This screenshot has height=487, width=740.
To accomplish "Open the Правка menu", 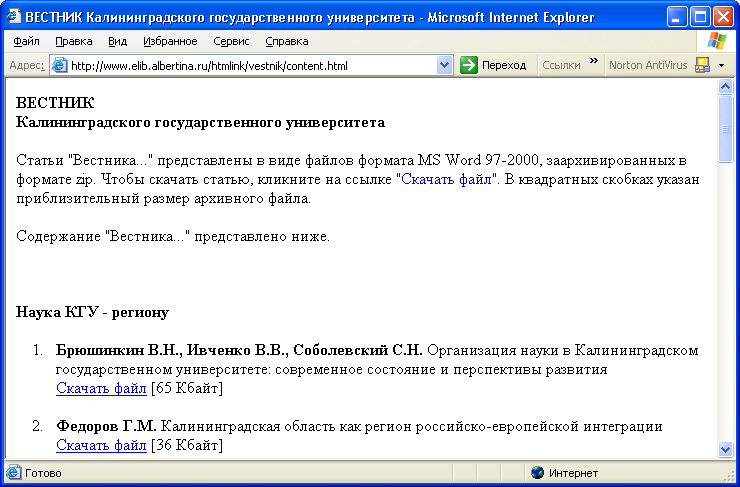I will pos(74,42).
